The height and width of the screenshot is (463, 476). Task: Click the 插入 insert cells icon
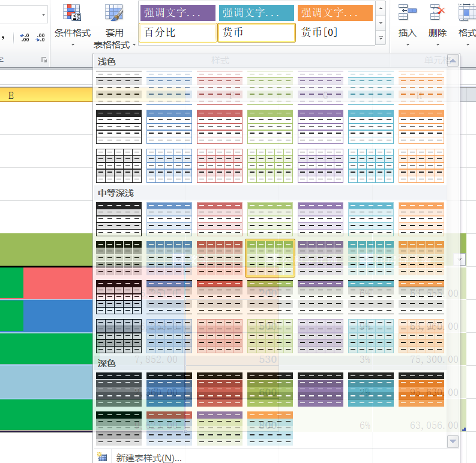pyautogui.click(x=408, y=13)
